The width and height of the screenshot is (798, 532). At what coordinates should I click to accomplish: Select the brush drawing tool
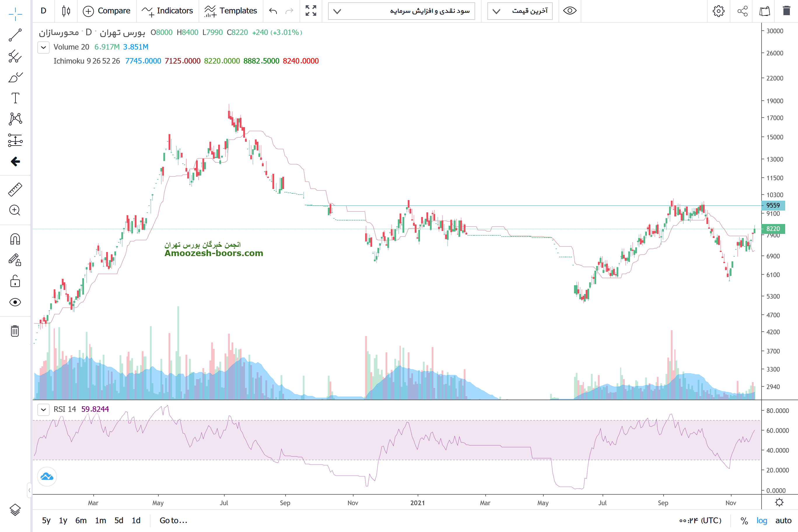[x=15, y=77]
